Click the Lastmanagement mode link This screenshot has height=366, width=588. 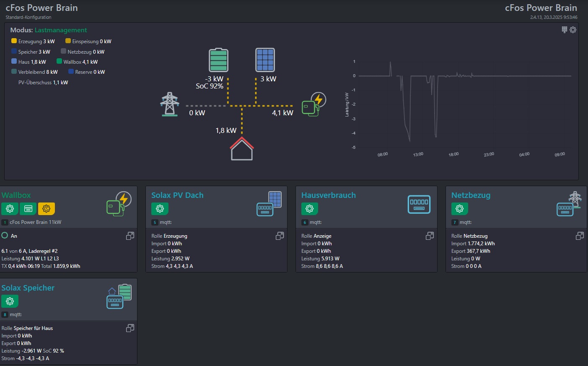[61, 30]
